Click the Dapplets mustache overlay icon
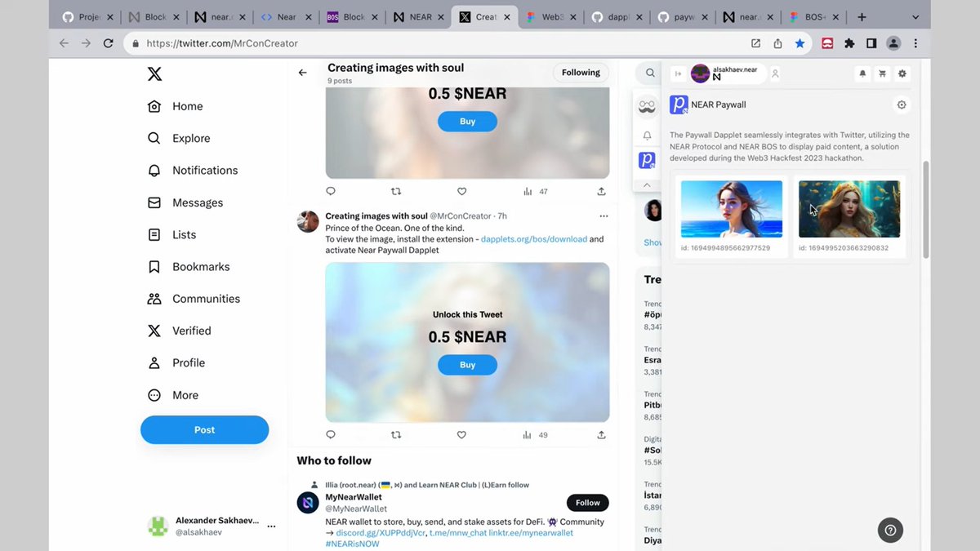This screenshot has width=980, height=551. (647, 107)
